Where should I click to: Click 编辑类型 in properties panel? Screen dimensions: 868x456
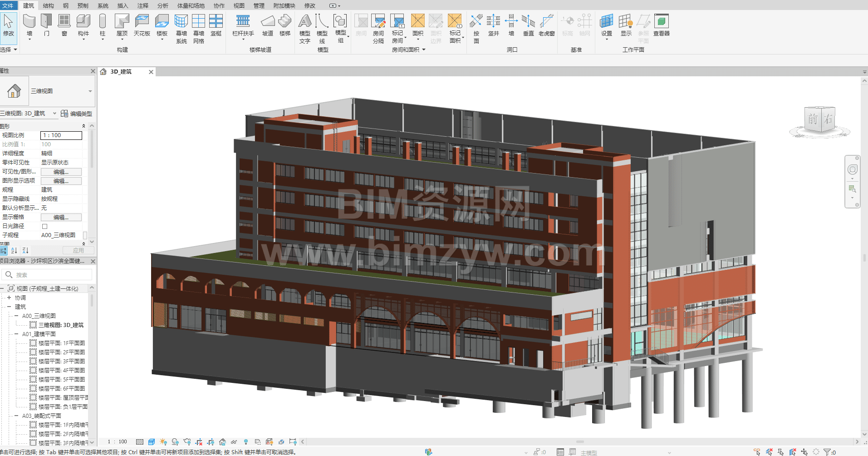click(77, 114)
